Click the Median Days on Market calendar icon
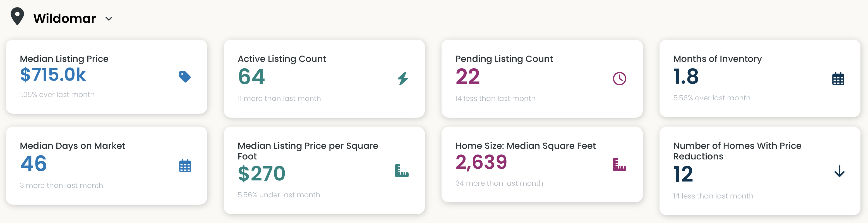The image size is (868, 223). (x=185, y=166)
